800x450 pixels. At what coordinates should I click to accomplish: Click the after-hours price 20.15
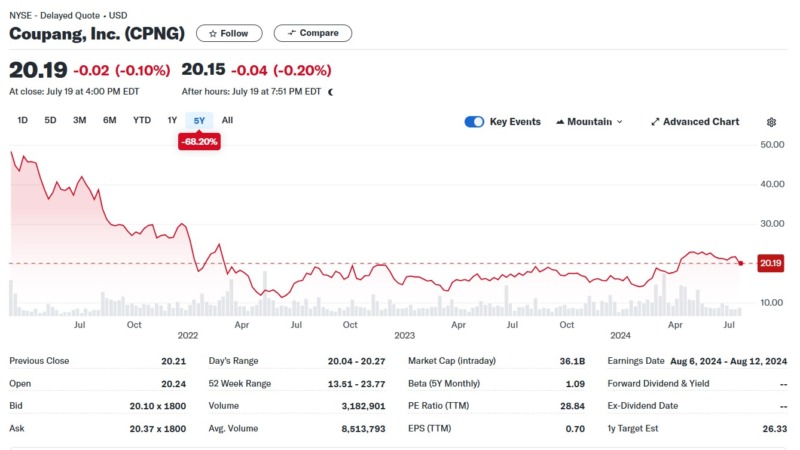click(203, 69)
